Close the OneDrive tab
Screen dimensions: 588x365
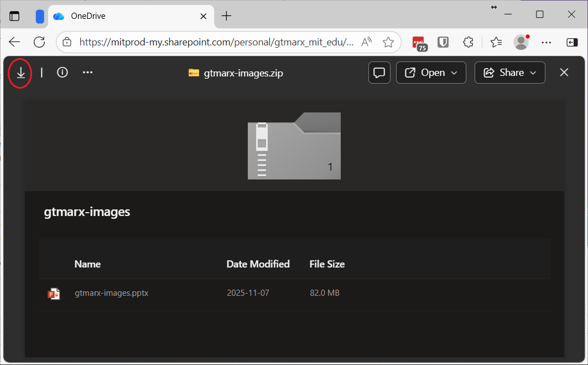tap(204, 16)
